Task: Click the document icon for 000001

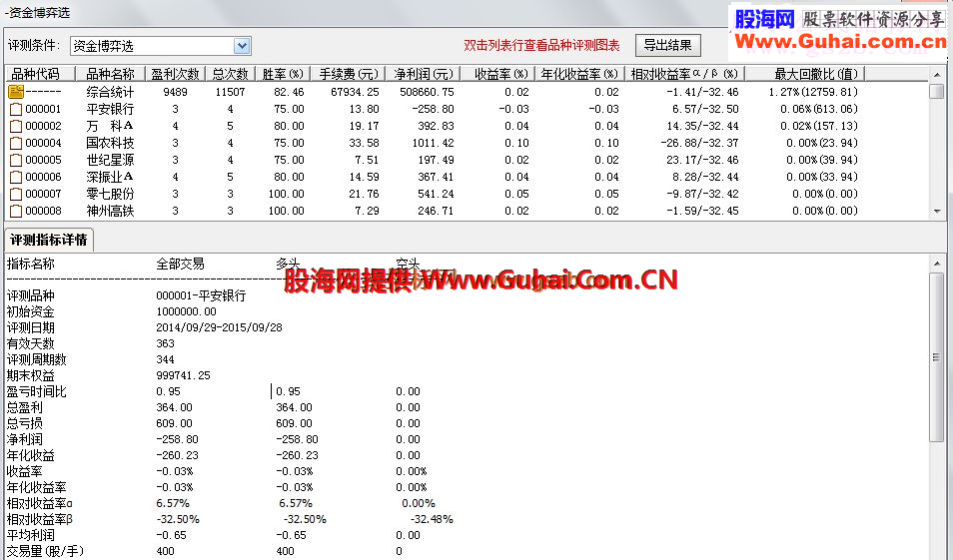Action: click(16, 110)
